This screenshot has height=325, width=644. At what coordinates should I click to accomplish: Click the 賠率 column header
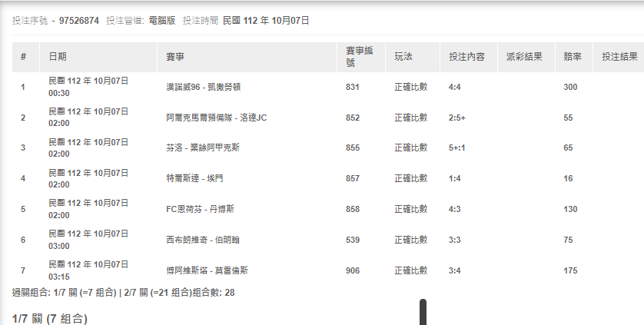573,57
